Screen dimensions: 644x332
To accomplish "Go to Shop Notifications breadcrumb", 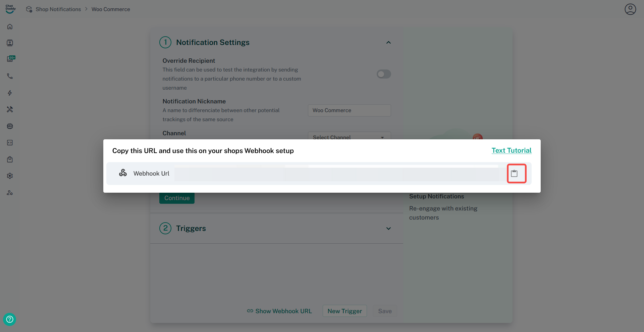I will [x=58, y=9].
